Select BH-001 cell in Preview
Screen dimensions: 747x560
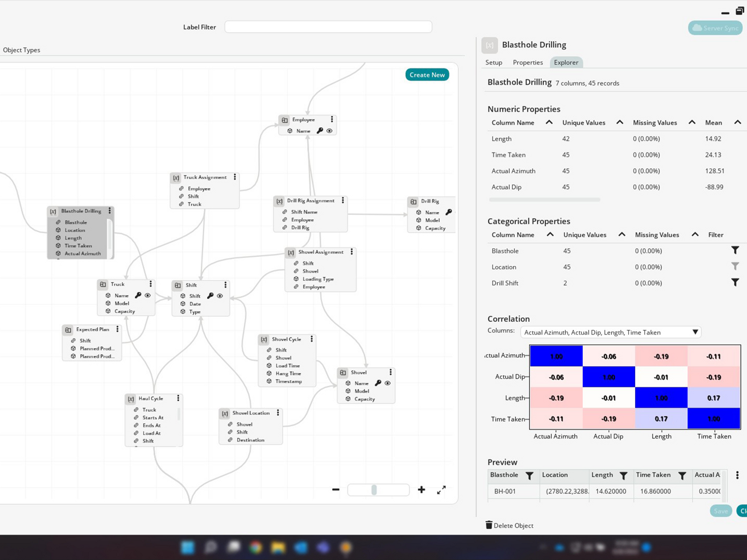tap(513, 491)
